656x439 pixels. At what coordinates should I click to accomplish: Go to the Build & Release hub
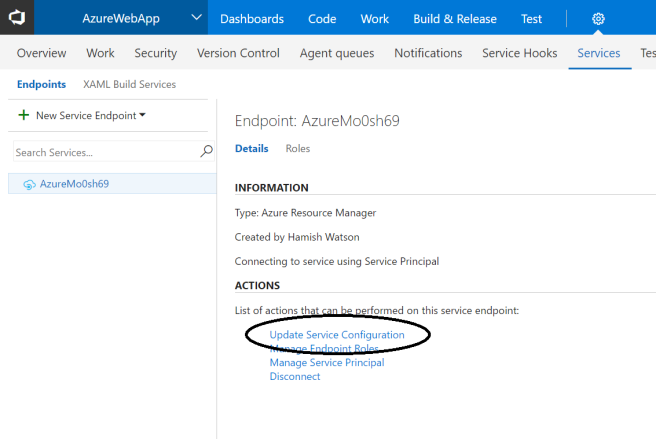[x=455, y=19]
